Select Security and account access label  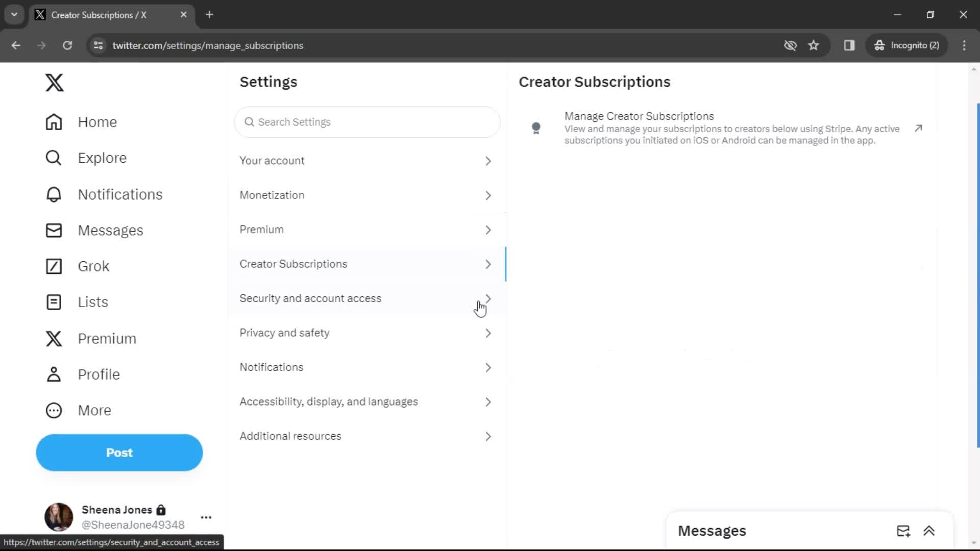pyautogui.click(x=310, y=298)
